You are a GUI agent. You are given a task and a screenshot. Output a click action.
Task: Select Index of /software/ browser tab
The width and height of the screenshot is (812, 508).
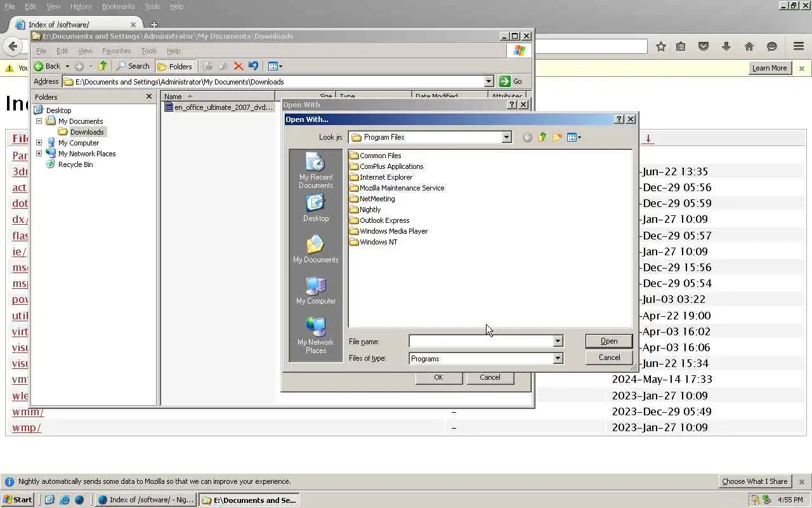[76, 25]
